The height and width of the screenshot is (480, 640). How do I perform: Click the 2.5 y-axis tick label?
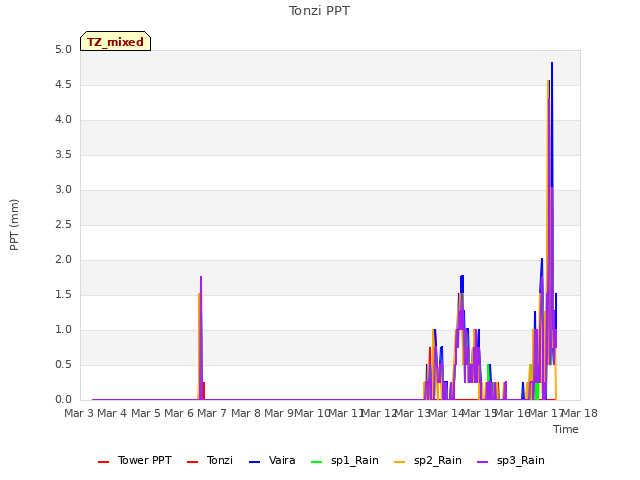(63, 225)
